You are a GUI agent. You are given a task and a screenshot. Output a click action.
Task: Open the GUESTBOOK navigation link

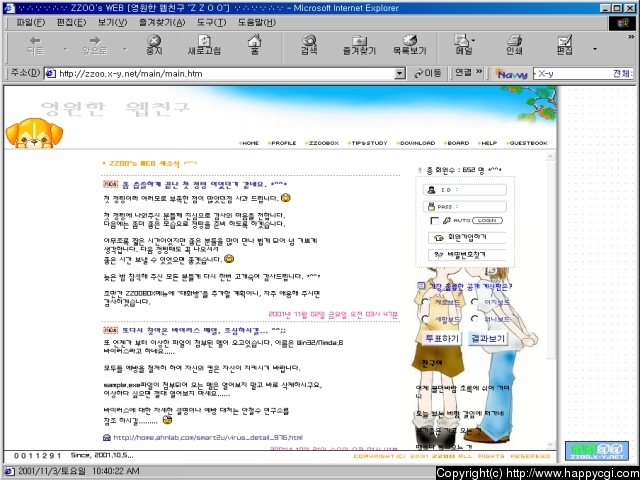click(x=527, y=143)
